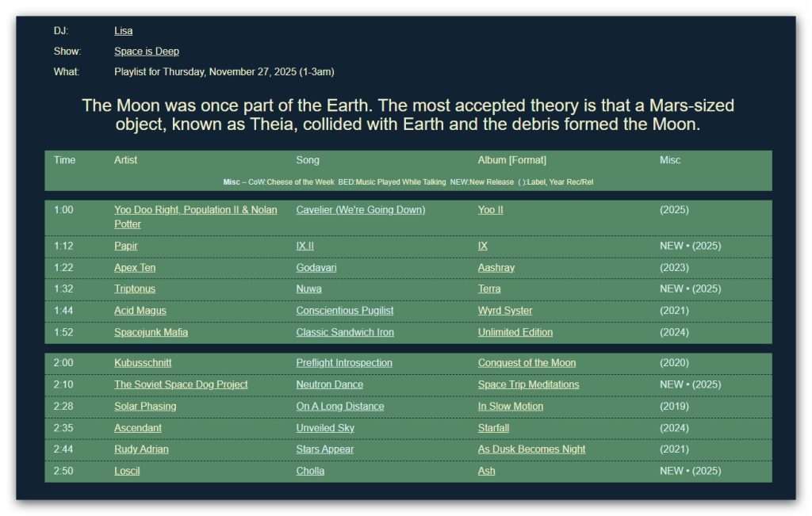View the album Yoo II
This screenshot has width=812, height=516.
492,209
